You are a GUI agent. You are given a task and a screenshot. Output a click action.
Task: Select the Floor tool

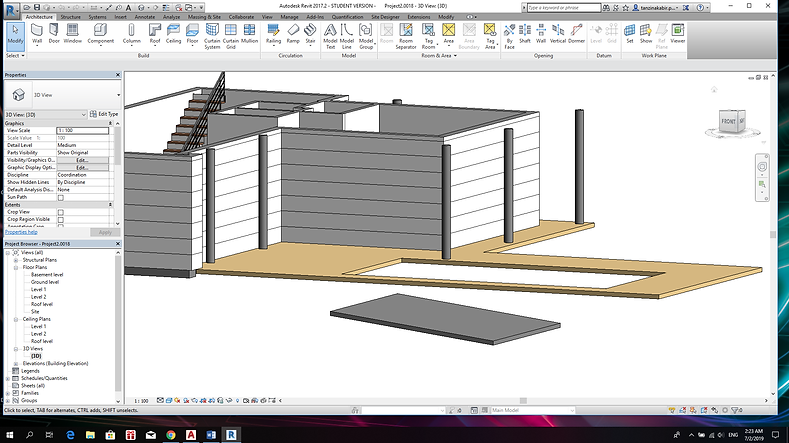(x=192, y=34)
